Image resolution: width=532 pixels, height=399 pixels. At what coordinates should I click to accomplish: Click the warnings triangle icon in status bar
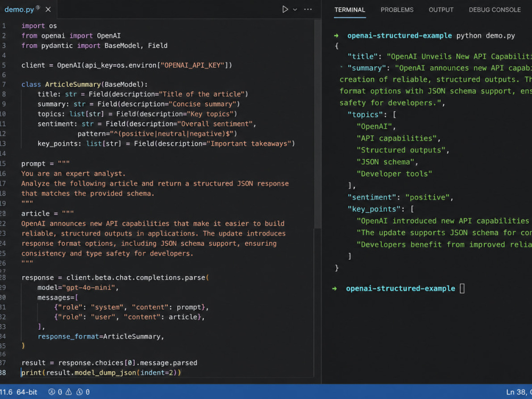tap(69, 392)
